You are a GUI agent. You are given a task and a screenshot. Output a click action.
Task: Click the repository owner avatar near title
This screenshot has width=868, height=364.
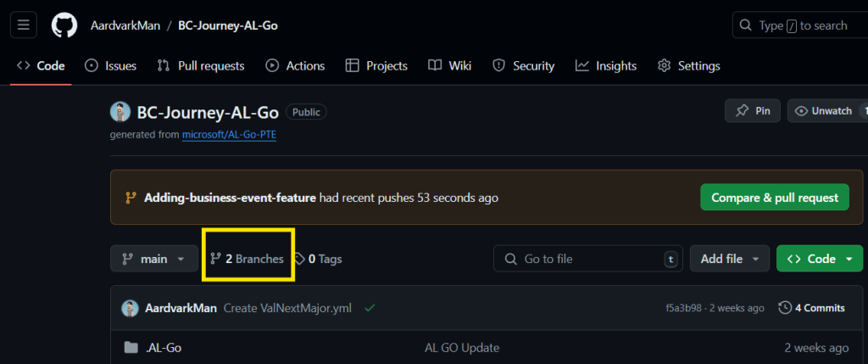[120, 112]
